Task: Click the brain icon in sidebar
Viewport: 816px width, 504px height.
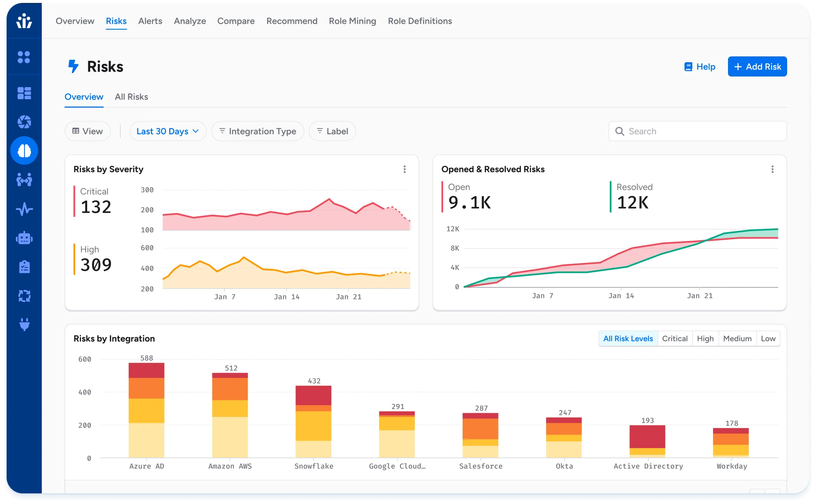Action: pos(24,150)
